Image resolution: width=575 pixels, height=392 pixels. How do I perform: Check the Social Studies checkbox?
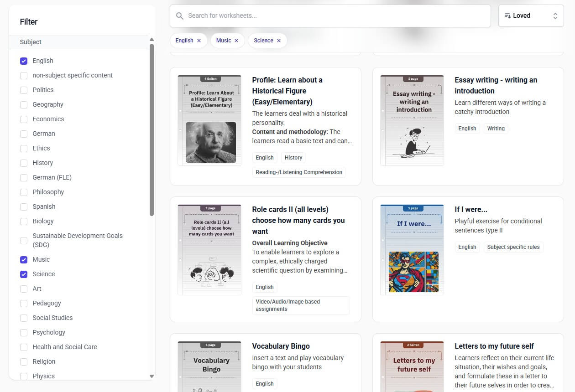[24, 318]
